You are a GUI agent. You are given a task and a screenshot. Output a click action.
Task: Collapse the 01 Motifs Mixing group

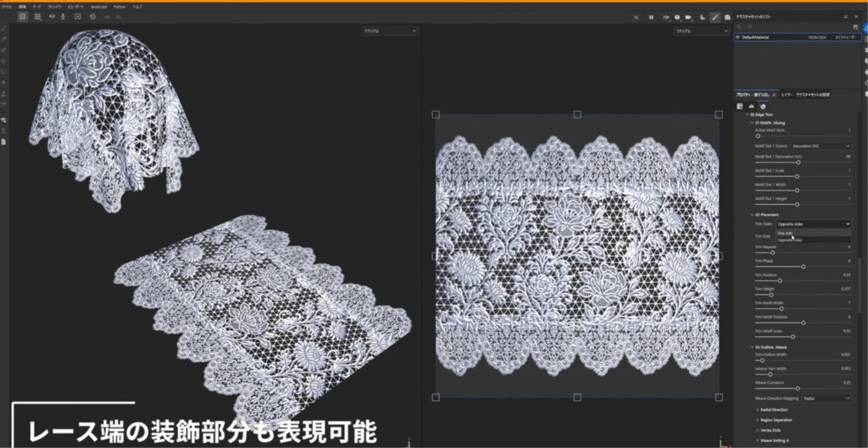coord(753,122)
